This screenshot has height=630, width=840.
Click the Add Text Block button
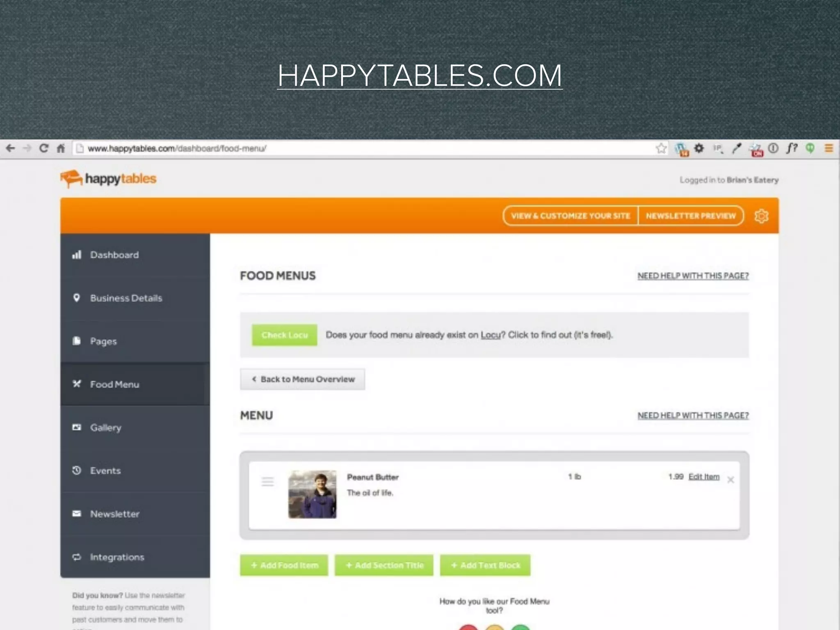point(485,565)
